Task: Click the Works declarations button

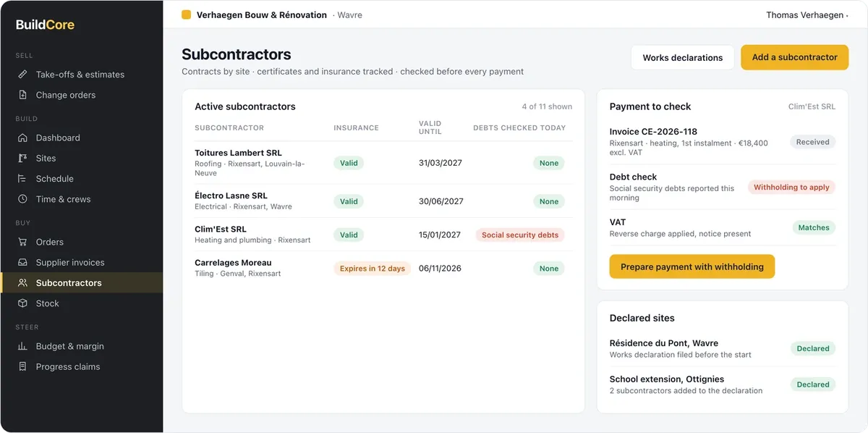Action: 683,57
